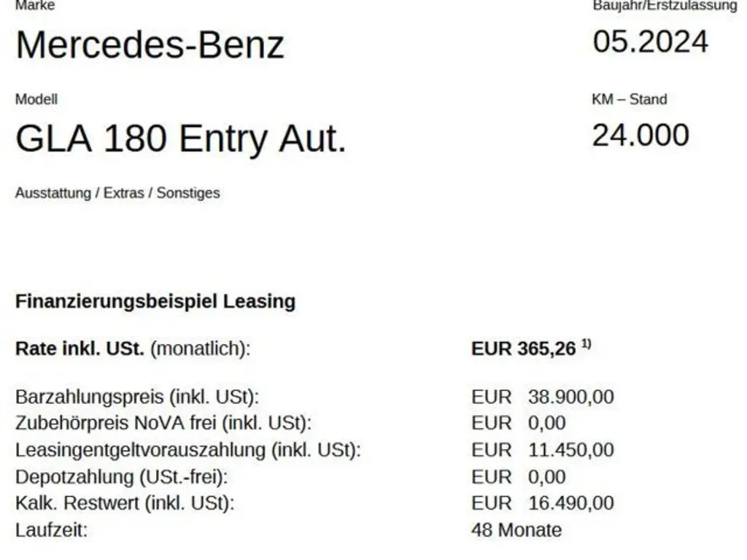747x560 pixels.
Task: Select the KM – Stand label
Action: coord(629,99)
